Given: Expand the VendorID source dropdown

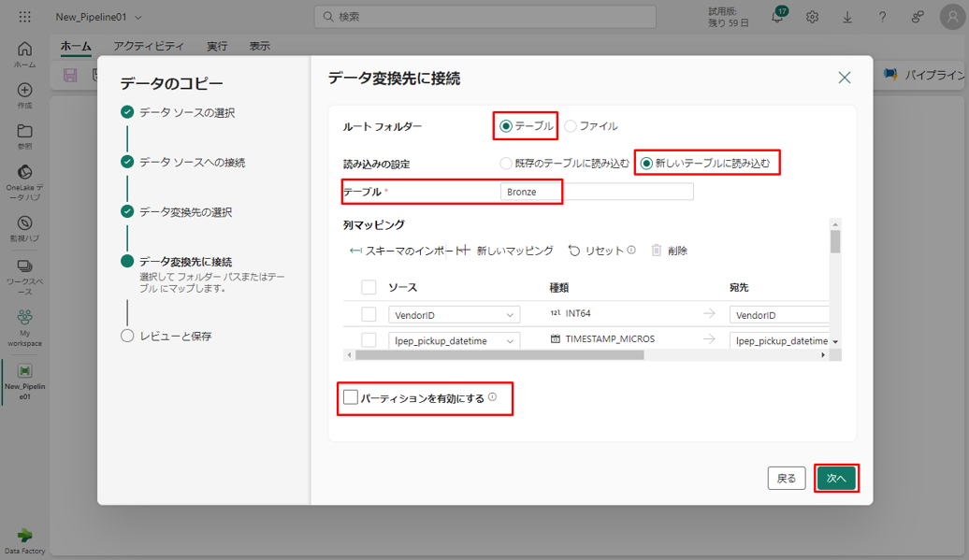Looking at the screenshot, I should 511,315.
